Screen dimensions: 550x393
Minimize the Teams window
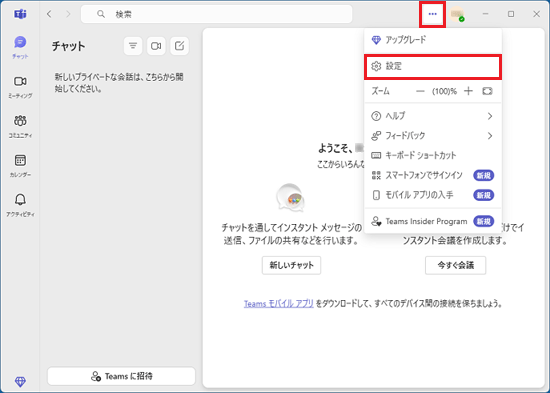tap(485, 14)
